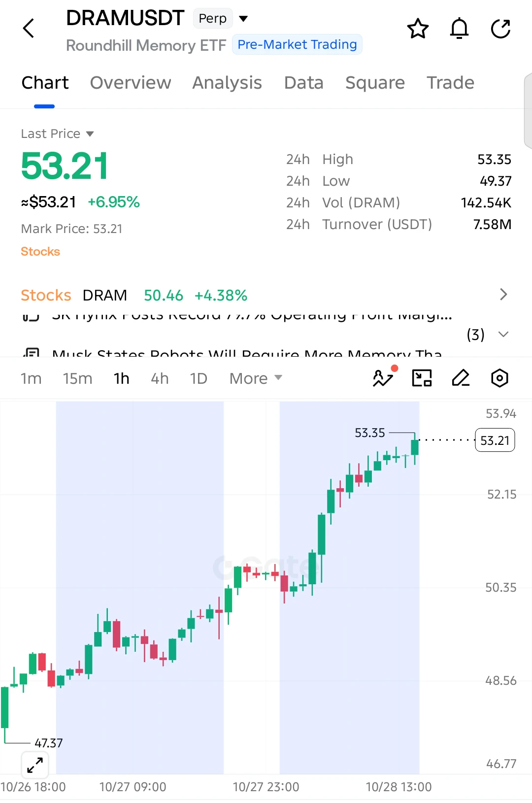Tap the +6.95% change value
The height and width of the screenshot is (803, 532).
tap(114, 202)
